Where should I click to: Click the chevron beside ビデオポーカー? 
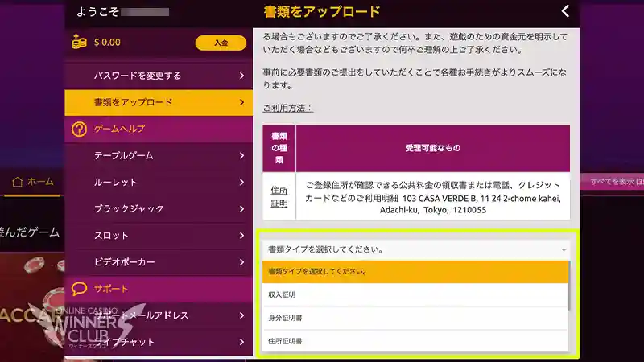pos(242,262)
